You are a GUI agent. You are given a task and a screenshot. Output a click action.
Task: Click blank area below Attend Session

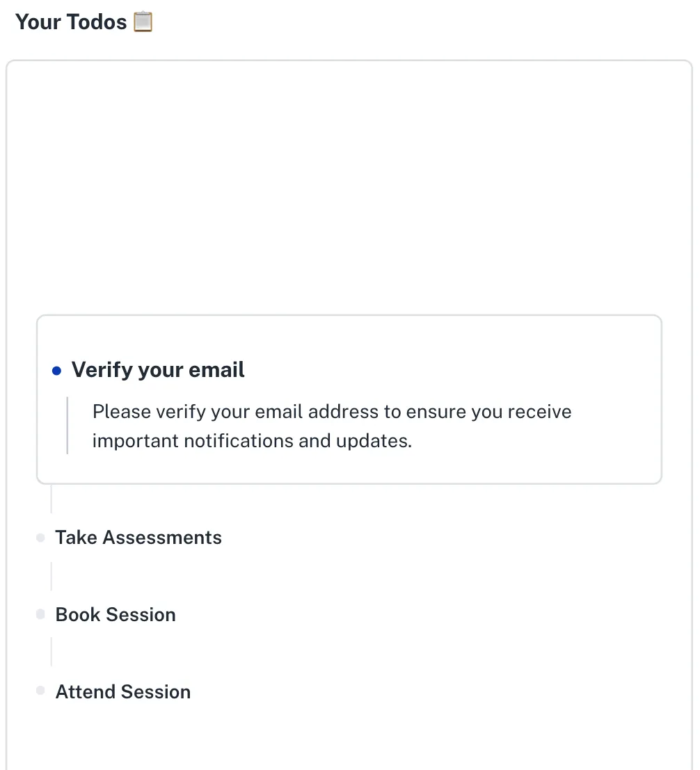click(348, 737)
